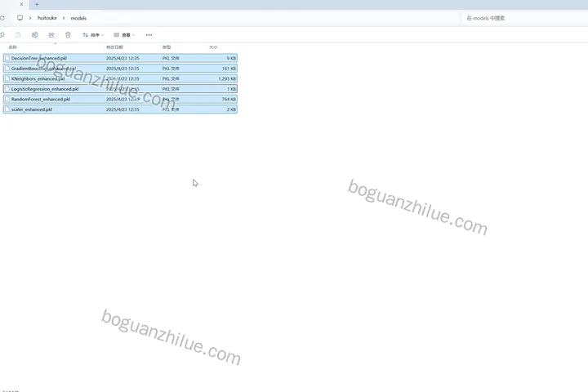Expand the chevron after huitouke breadcrumb
The image size is (588, 392).
[x=64, y=18]
